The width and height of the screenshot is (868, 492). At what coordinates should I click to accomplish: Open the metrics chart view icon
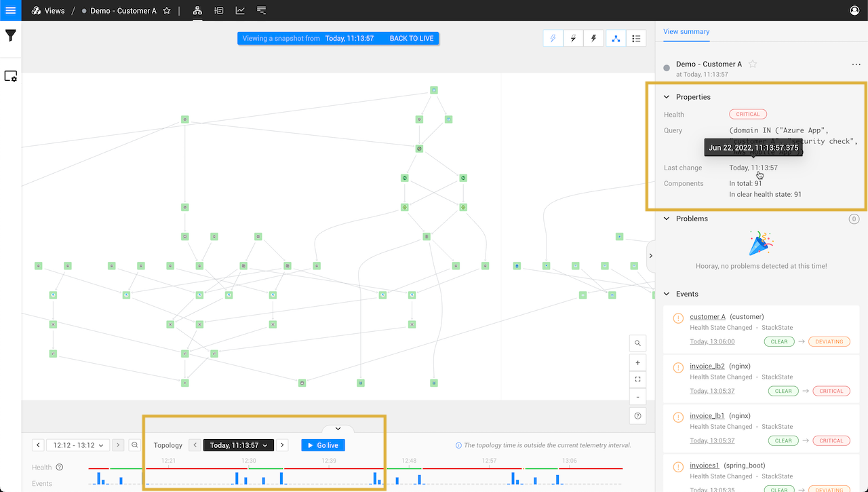click(240, 10)
